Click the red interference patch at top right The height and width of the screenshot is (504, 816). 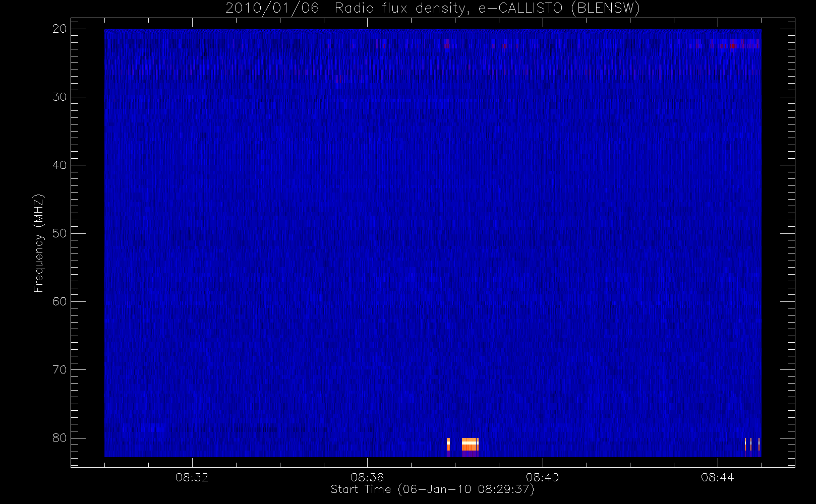[x=734, y=44]
